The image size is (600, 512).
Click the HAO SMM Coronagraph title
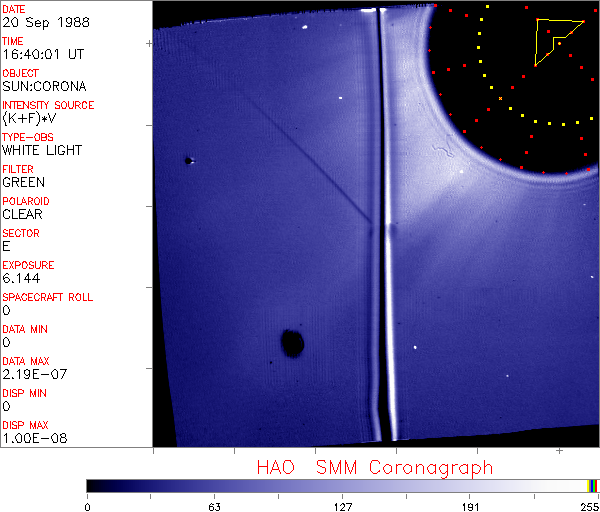[374, 467]
